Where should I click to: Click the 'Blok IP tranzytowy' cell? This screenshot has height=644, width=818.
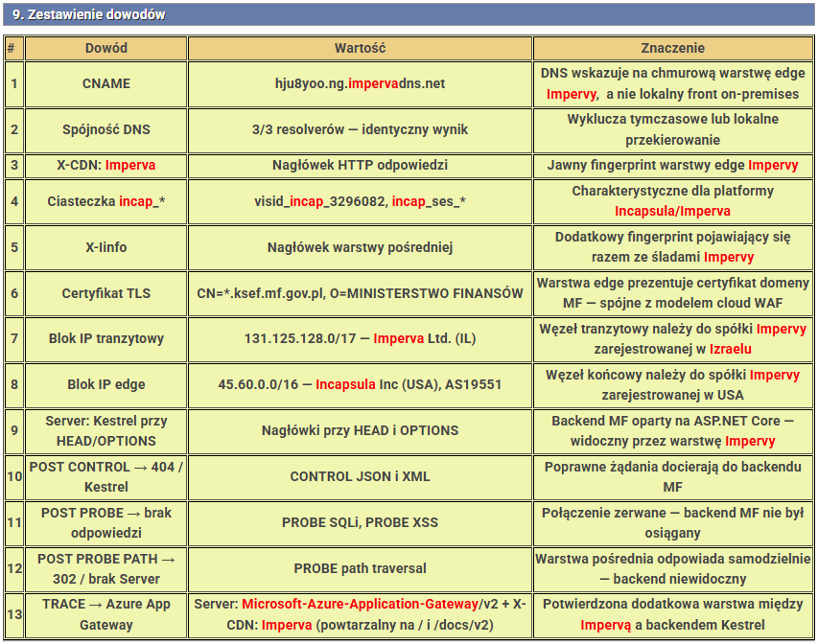point(105,339)
